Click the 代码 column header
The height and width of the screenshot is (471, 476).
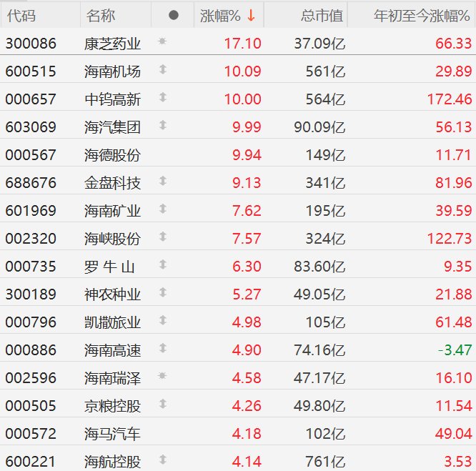(x=21, y=15)
